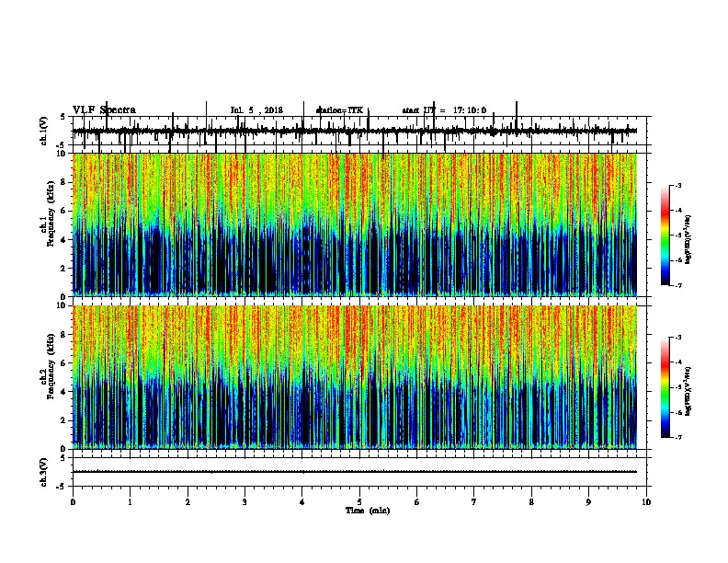Click the ch.2 colorbar "log(PSD)(V²/Hz)" label

tap(688, 391)
